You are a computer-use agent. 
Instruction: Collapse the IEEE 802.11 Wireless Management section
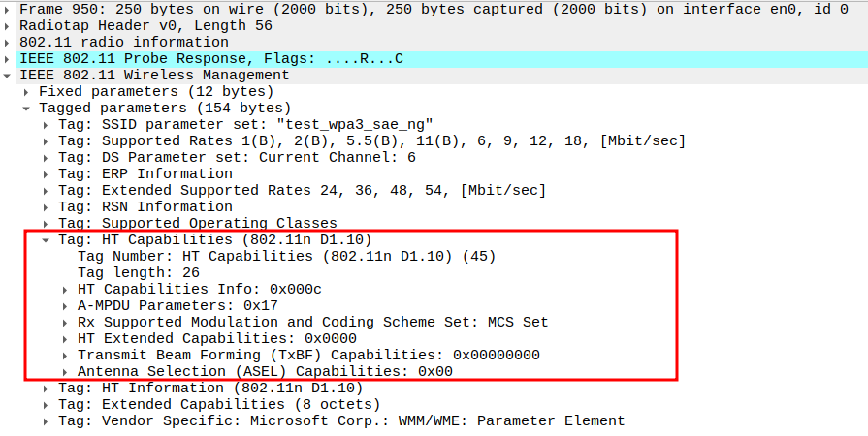click(9, 75)
